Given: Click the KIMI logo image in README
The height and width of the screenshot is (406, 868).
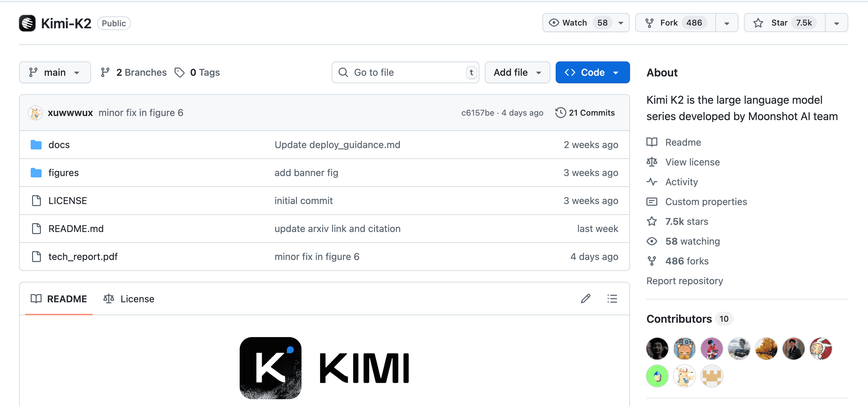Looking at the screenshot, I should 324,368.
